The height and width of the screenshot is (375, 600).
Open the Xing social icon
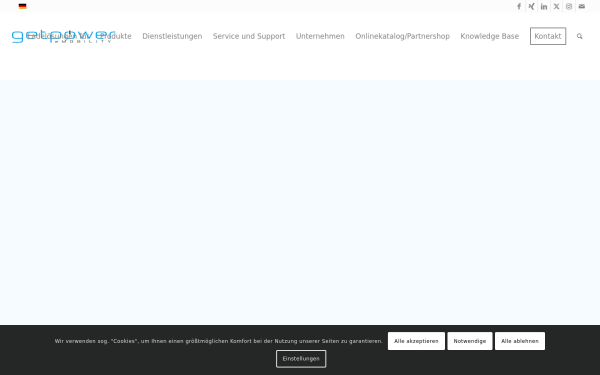pyautogui.click(x=532, y=7)
